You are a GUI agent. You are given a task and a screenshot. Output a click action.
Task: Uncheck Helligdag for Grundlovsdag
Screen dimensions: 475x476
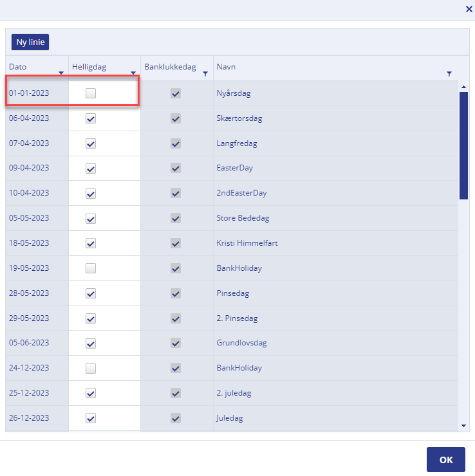(91, 343)
